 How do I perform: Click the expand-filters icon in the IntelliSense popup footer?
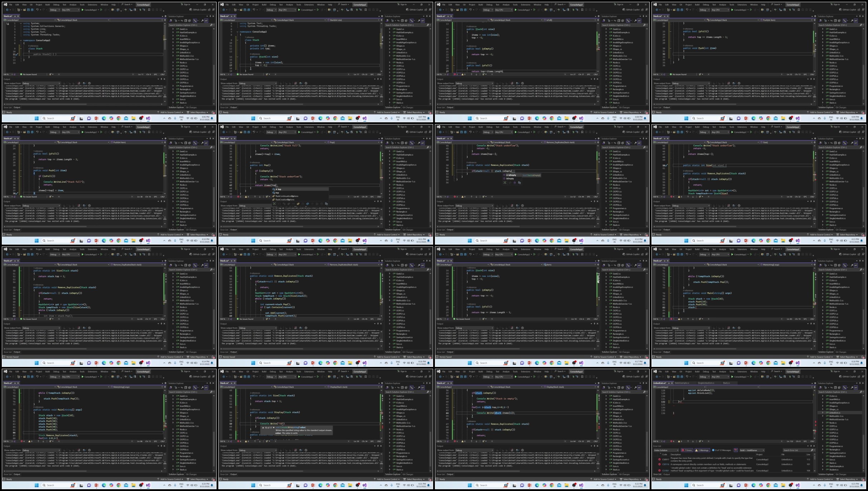(x=274, y=204)
